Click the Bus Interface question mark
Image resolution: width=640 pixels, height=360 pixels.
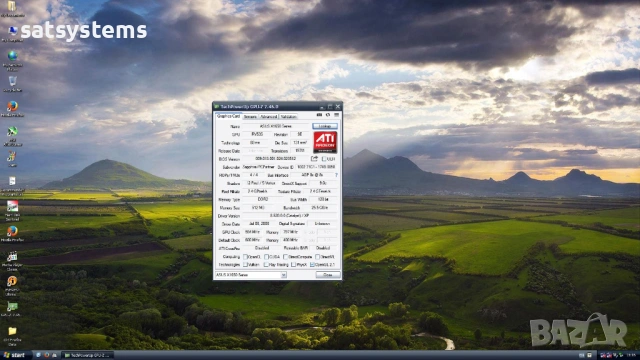pos(336,175)
